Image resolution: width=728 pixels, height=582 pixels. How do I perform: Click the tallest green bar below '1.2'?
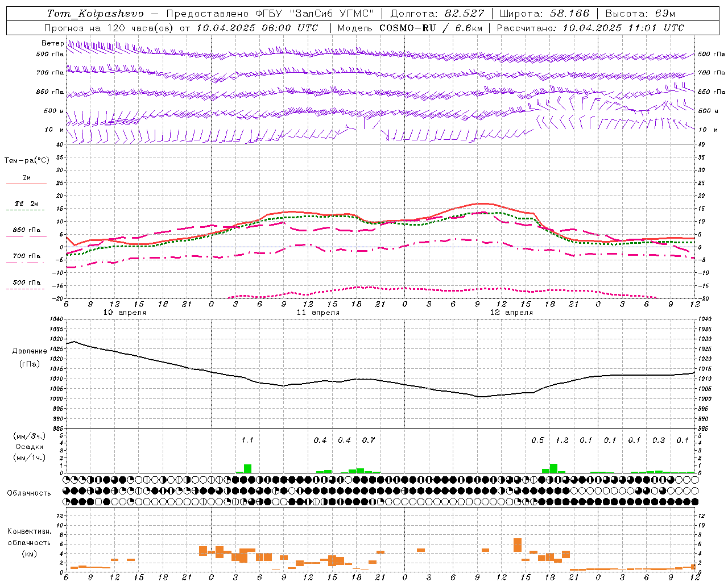553,468
